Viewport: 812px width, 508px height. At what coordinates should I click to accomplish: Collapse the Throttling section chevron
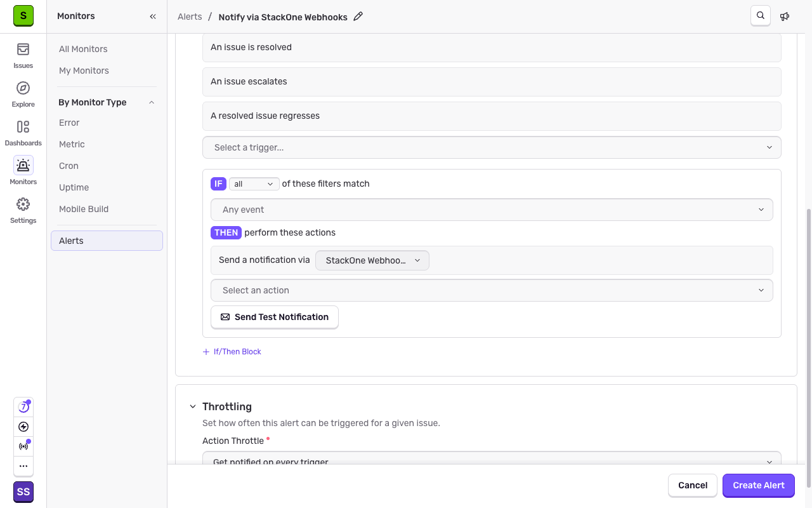coord(193,406)
